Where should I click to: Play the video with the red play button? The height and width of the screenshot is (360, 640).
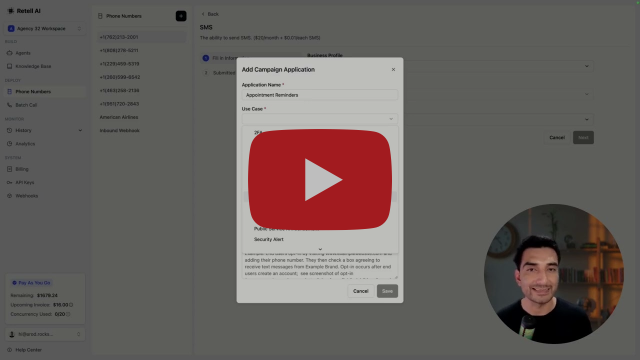pyautogui.click(x=320, y=180)
